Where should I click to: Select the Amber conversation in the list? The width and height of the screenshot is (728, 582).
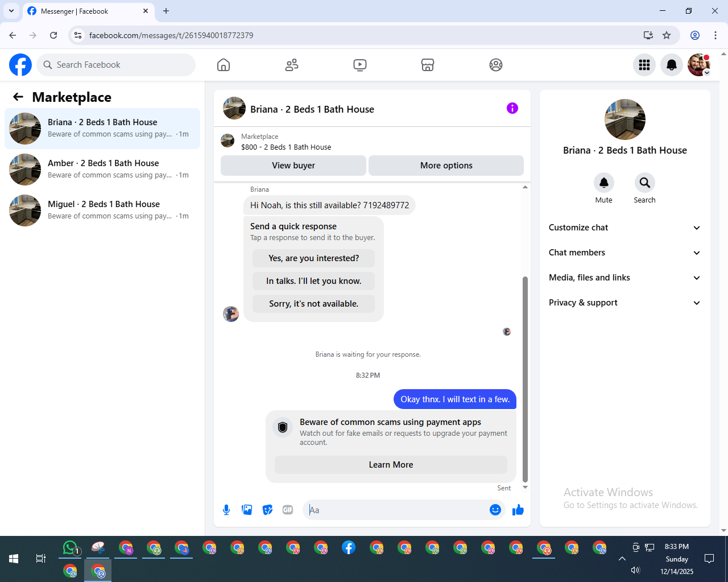tap(102, 170)
